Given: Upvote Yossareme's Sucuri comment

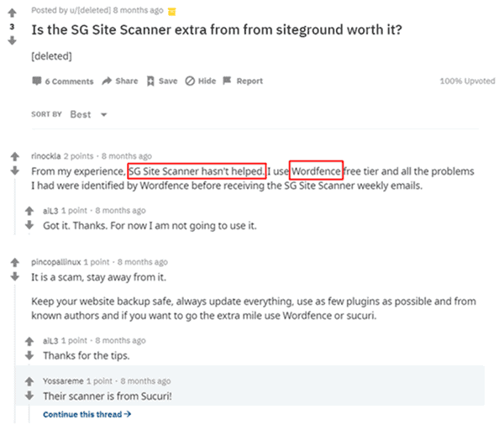Looking at the screenshot, I should click(x=29, y=381).
